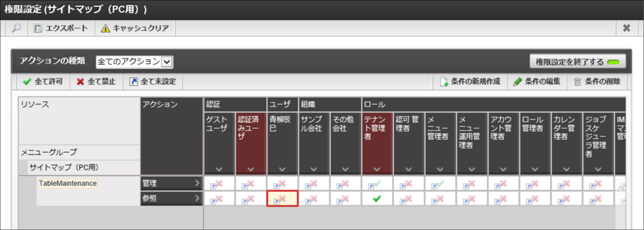Select メニューグループ tree item
The image size is (644, 230).
49,152
